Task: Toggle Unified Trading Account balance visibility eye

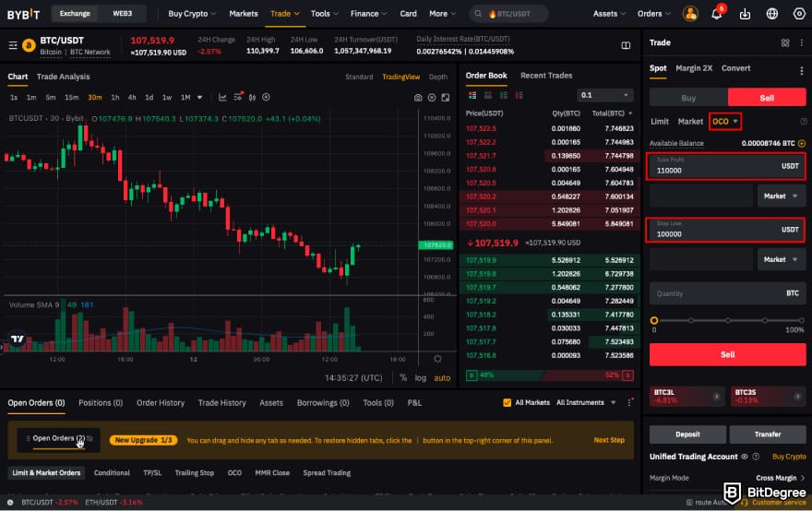Action: pos(744,457)
